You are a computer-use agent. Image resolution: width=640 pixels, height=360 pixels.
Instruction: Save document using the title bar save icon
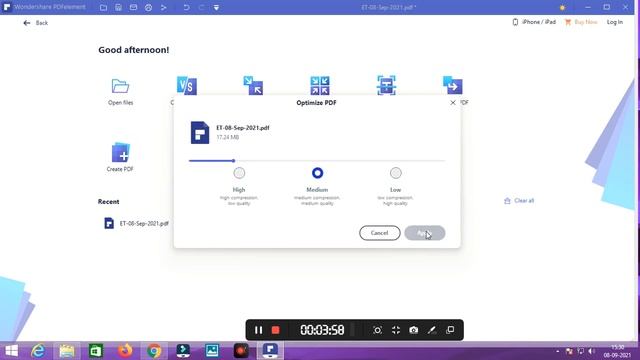point(118,7)
